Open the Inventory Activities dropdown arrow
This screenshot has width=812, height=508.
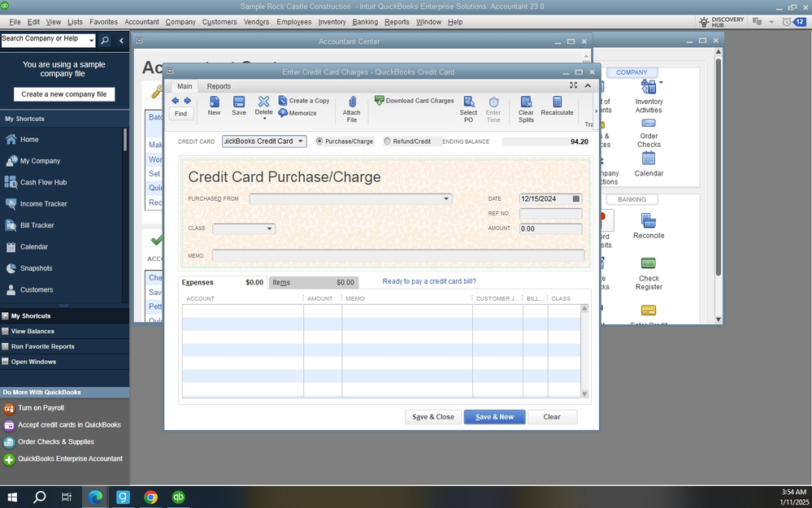point(662,82)
